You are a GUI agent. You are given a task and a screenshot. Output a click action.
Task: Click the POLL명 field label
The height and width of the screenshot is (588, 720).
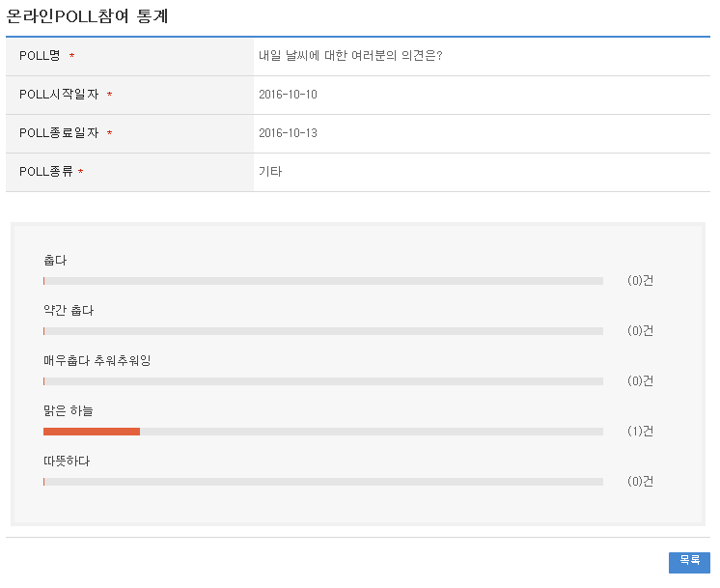pos(40,56)
